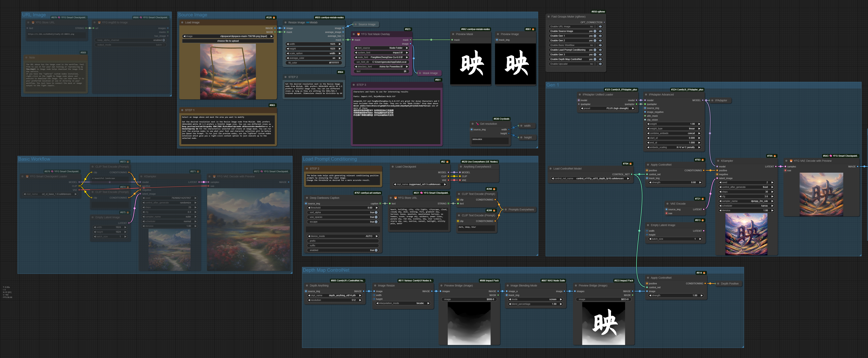868x358 pixels.
Task: Open font_source dropdown showing Node Folder
Action: (x=381, y=48)
